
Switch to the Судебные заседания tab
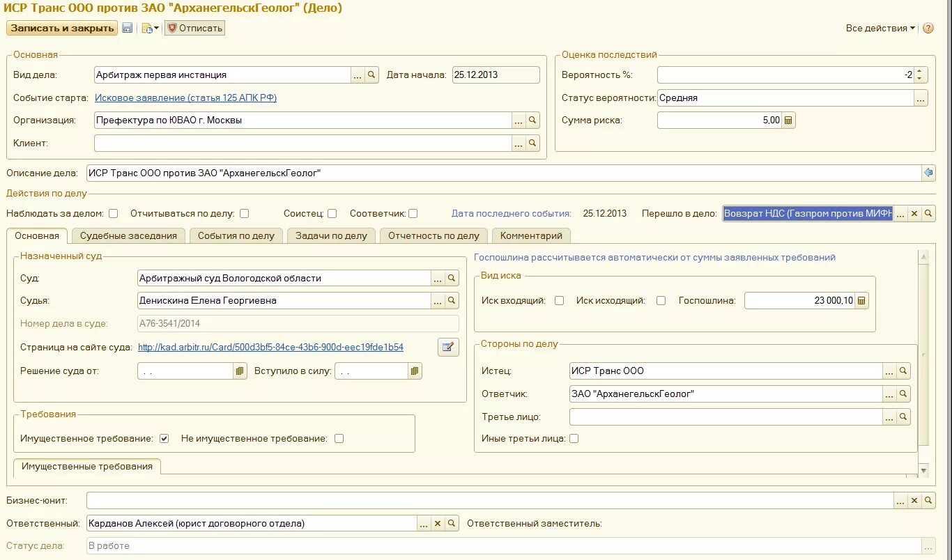[x=128, y=235]
